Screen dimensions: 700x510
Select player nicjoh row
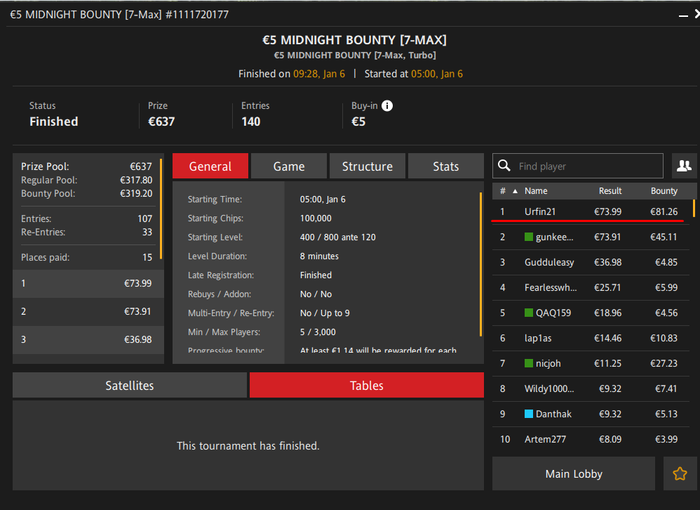click(x=591, y=363)
